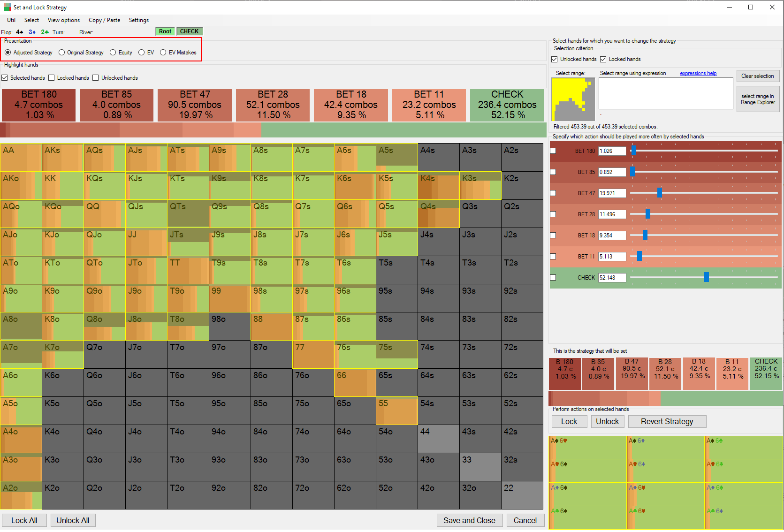
Task: Check the BET 28 action checkbox
Action: tap(553, 214)
